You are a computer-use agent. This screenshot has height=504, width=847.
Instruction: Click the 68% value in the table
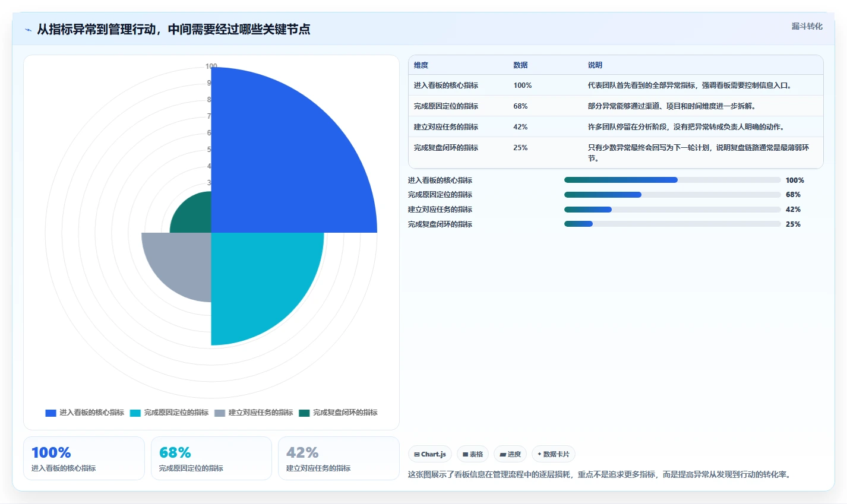point(520,106)
